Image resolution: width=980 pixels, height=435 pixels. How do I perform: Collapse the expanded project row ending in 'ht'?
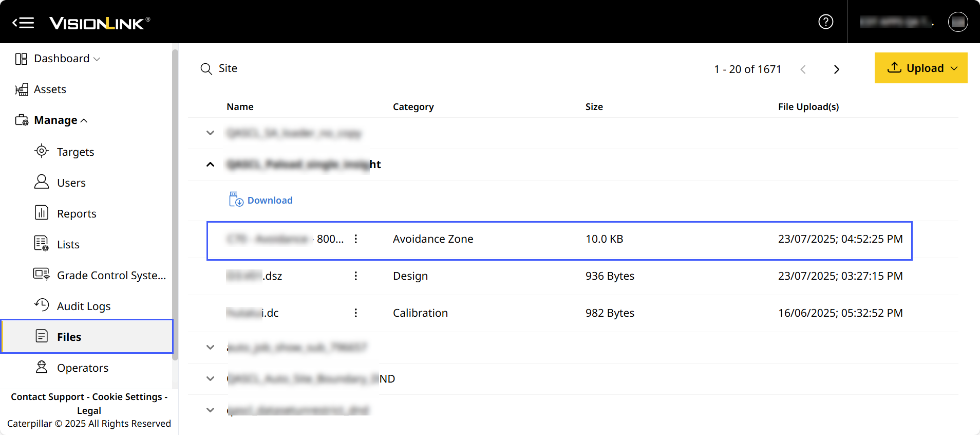point(210,165)
